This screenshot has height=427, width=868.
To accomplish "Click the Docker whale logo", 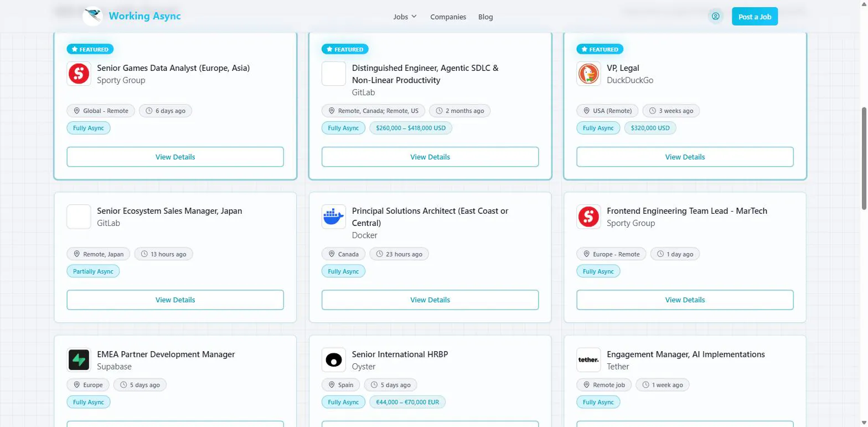I will coord(334,217).
